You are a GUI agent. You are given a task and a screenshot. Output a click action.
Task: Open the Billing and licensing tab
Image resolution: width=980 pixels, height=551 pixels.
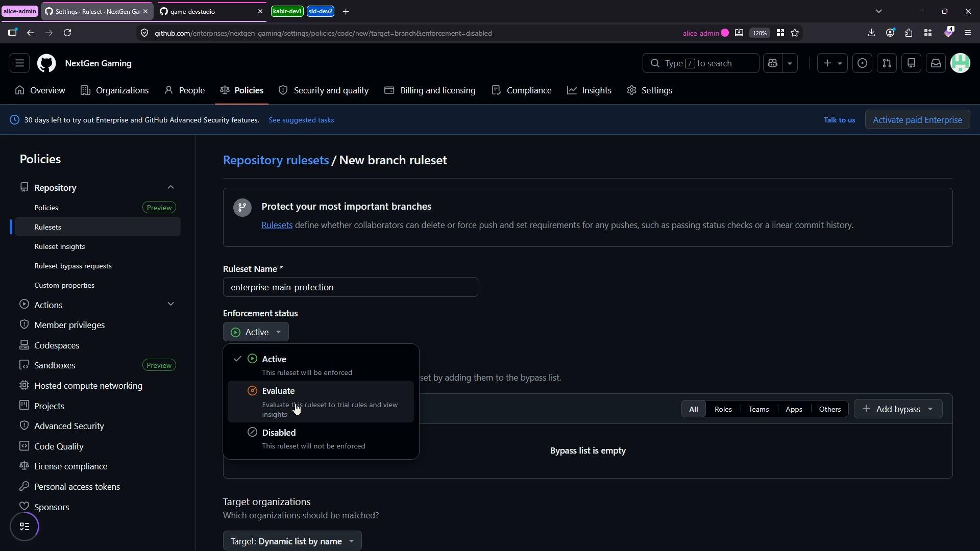430,90
